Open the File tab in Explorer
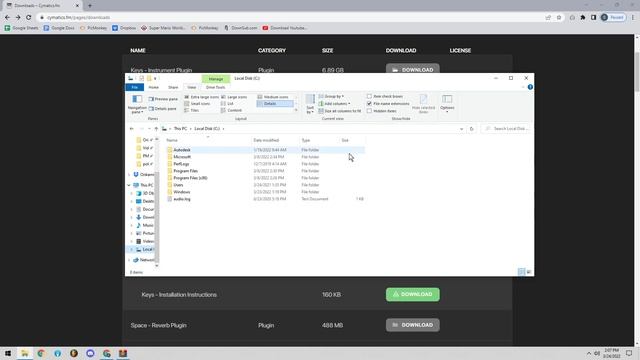The height and width of the screenshot is (360, 640). (135, 87)
